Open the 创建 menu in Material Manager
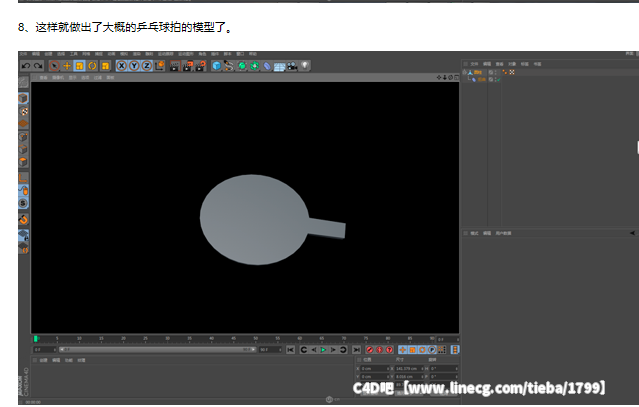 tap(43, 360)
